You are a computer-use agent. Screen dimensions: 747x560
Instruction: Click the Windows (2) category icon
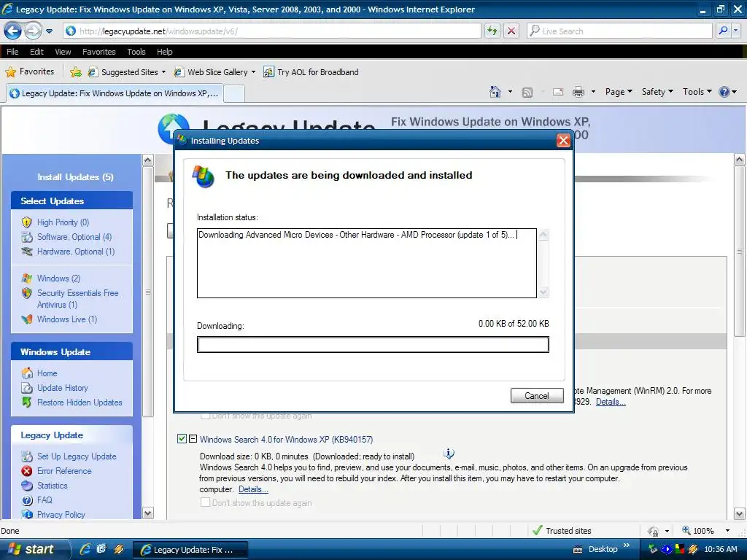[27, 278]
